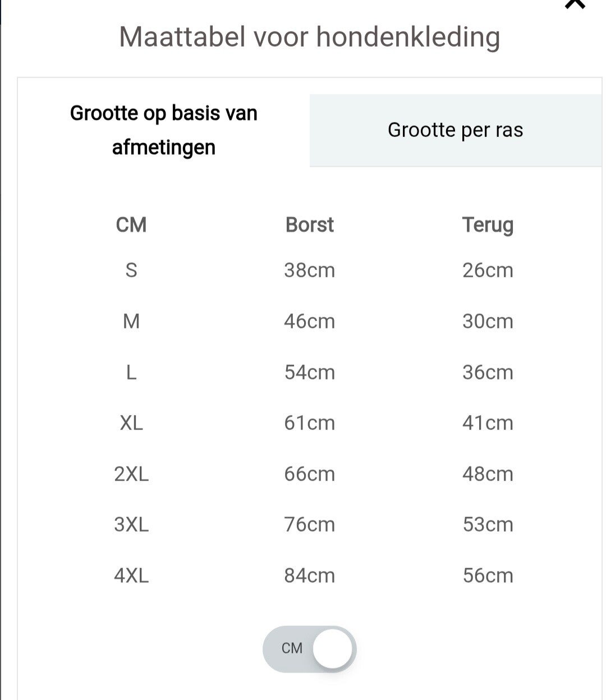Switch to the 'Grootte per ras' tab
This screenshot has width=606, height=700.
click(455, 130)
